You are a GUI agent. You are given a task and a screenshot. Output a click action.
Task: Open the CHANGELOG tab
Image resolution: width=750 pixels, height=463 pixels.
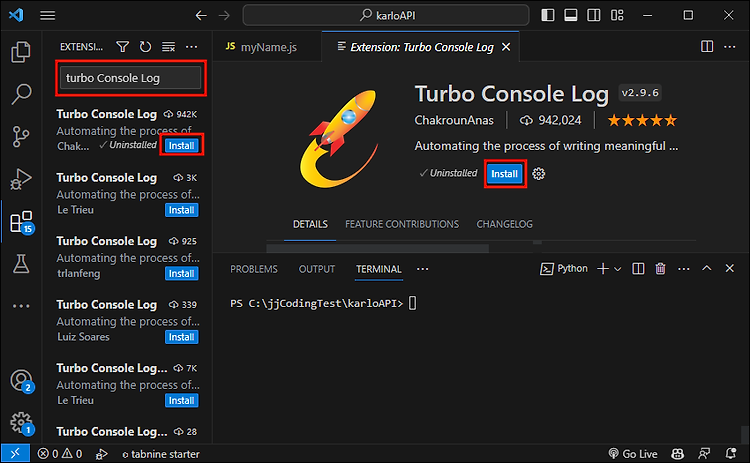click(504, 224)
